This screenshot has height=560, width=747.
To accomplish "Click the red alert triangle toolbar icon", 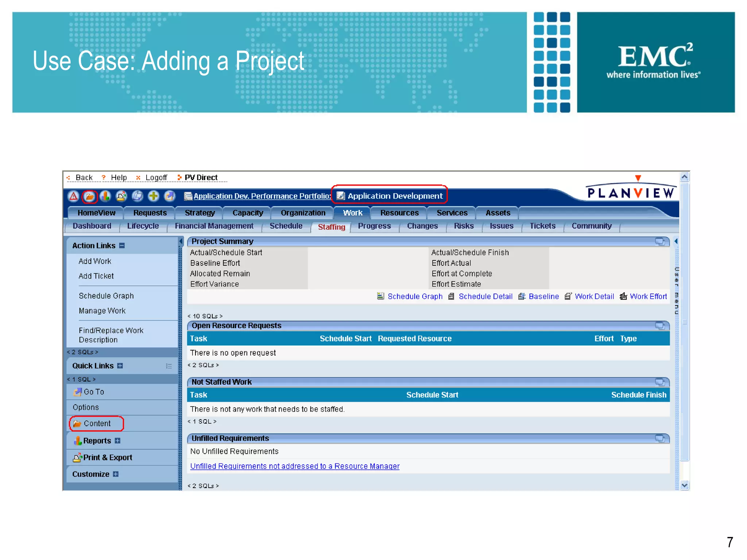I will point(73,197).
